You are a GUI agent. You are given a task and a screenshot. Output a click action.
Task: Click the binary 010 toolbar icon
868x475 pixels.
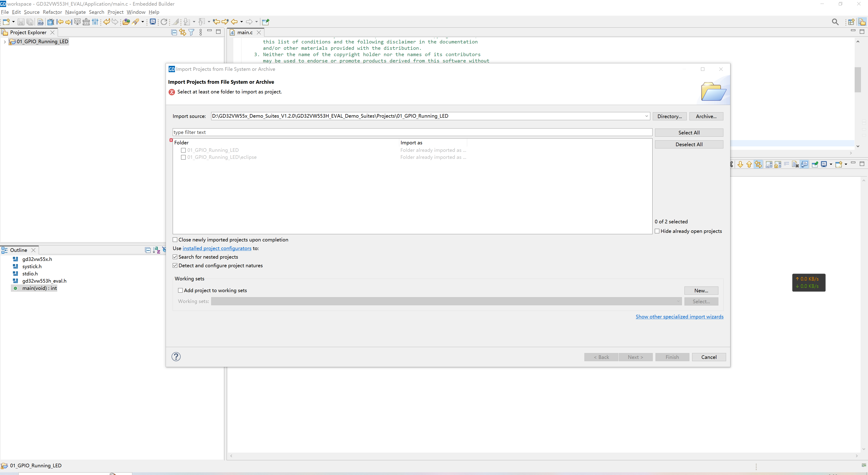[x=41, y=22]
